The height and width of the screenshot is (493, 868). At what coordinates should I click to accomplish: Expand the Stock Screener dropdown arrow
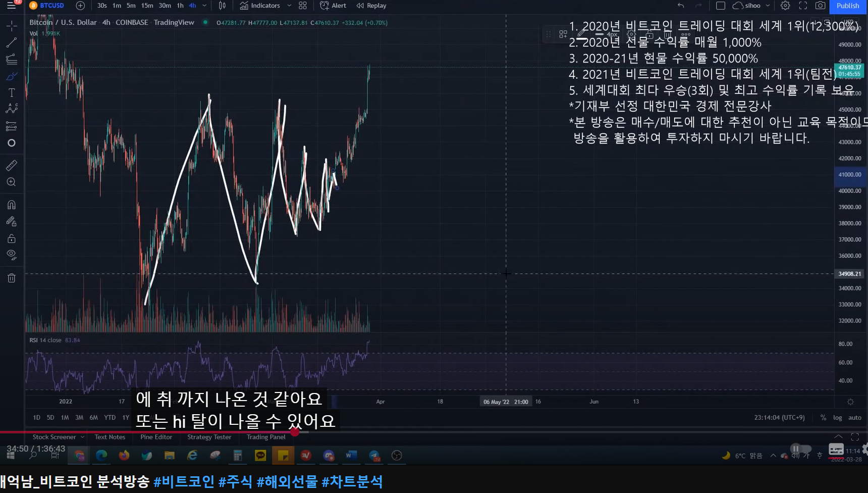[82, 437]
